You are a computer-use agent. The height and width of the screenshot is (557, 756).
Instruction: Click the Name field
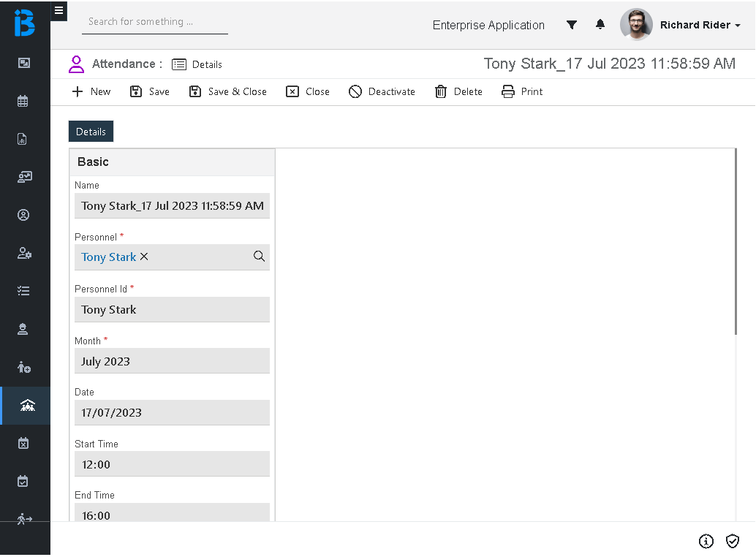pyautogui.click(x=172, y=205)
